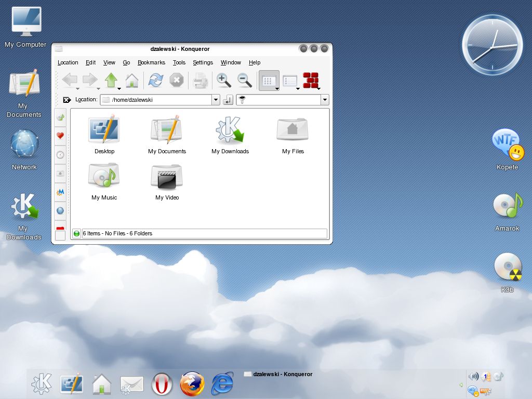Expand the Location bar history dropdown
This screenshot has width=532, height=399.
(216, 100)
